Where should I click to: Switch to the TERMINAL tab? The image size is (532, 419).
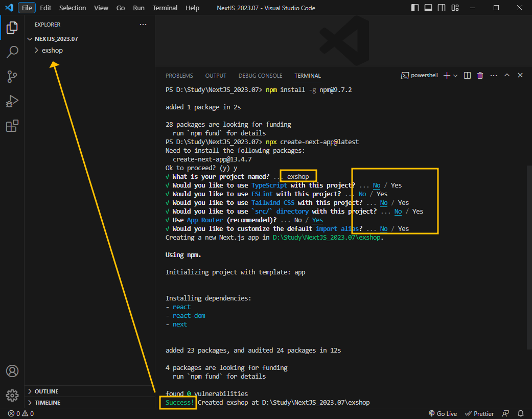point(307,76)
